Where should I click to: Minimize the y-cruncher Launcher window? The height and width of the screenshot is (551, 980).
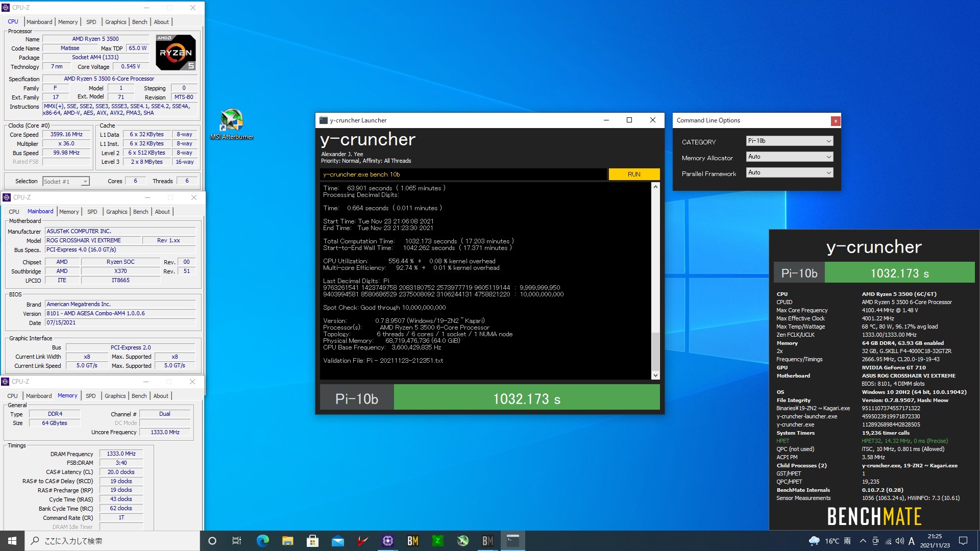click(606, 120)
